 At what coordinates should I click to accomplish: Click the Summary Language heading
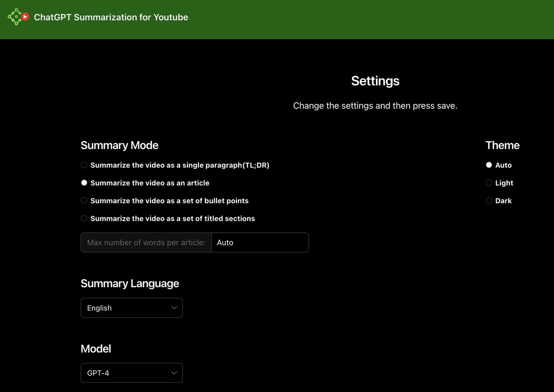point(130,283)
